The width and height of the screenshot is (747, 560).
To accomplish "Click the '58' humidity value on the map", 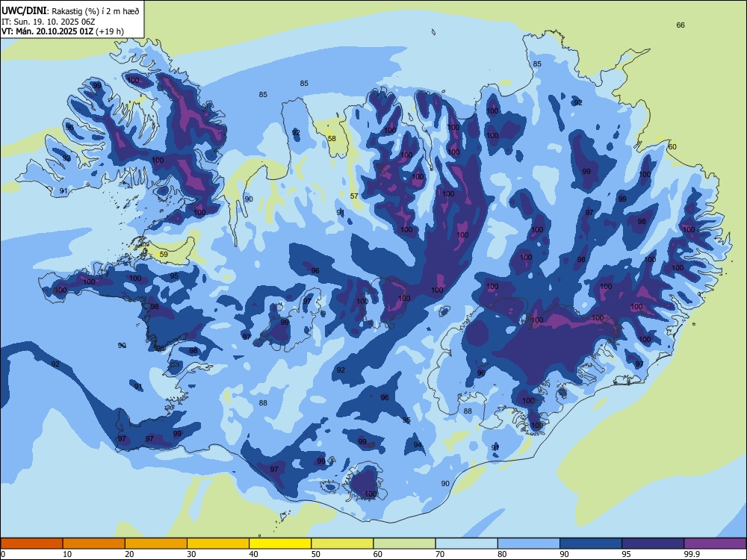I will tap(332, 139).
